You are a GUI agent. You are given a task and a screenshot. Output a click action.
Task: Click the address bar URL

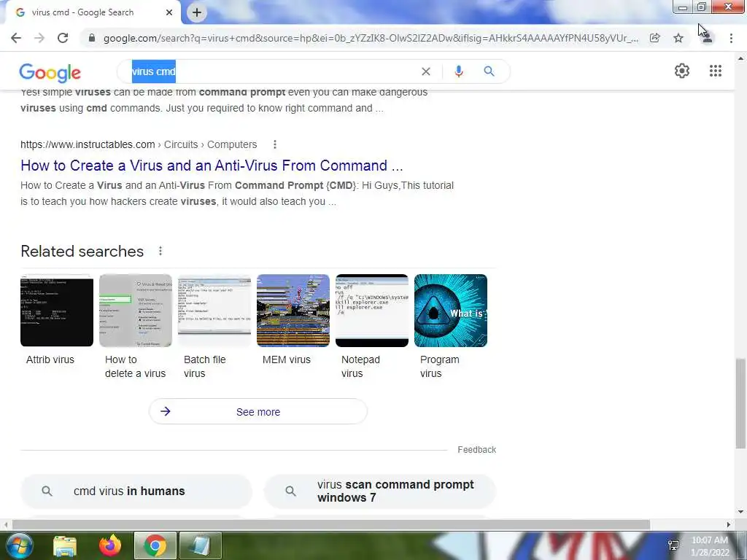click(371, 38)
